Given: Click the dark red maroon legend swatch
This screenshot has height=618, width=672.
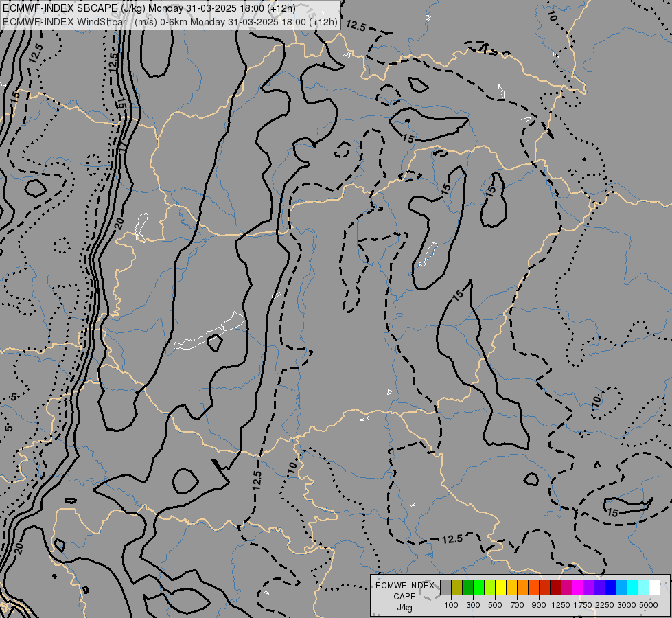Looking at the screenshot, I should click(556, 587).
